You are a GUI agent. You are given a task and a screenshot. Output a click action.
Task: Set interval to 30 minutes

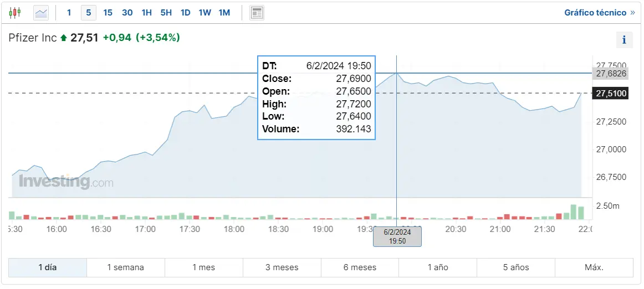[127, 12]
